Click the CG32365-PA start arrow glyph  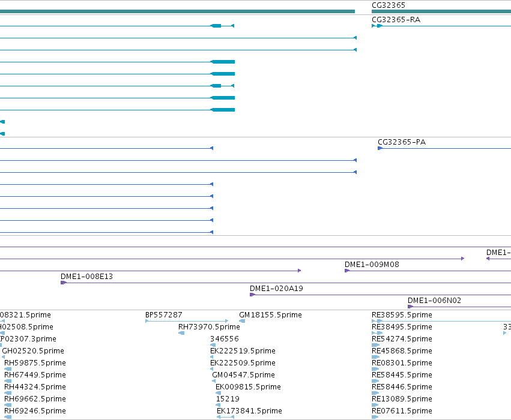click(x=380, y=148)
